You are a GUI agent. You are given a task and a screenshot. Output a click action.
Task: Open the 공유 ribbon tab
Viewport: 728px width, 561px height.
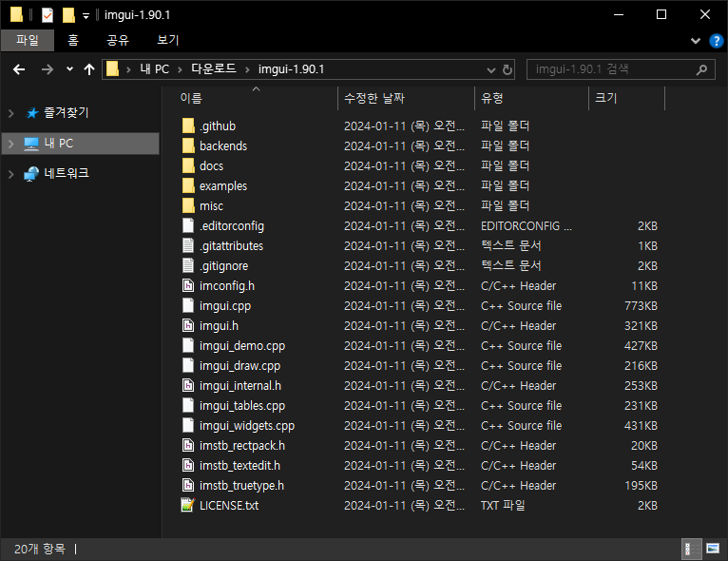118,40
